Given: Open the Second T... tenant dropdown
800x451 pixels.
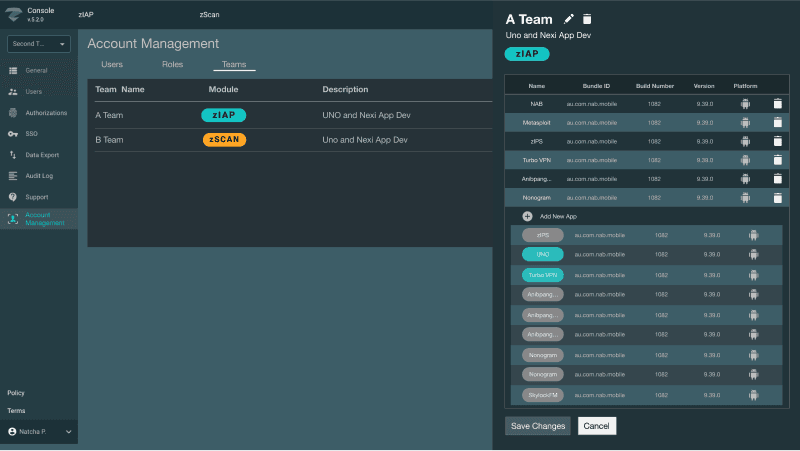Looking at the screenshot, I should pos(39,44).
